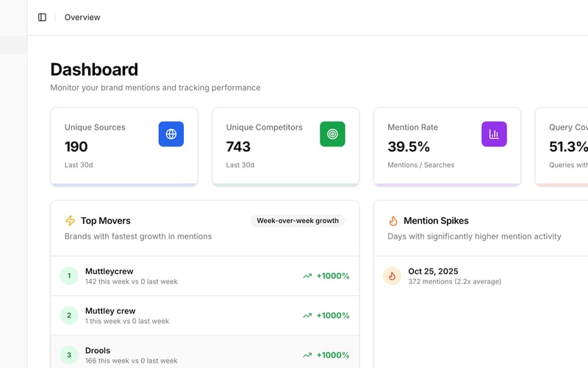Click the lightning bolt icon beside Top Movers
Viewport: 588px width, 368px height.
pos(70,220)
